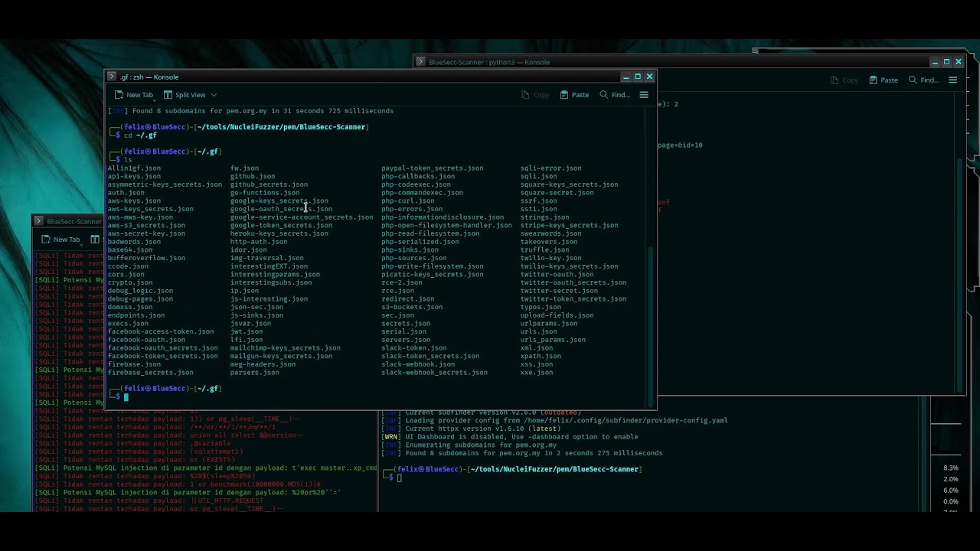Open hamburger menu in python3 Konsole window
980x551 pixels.
coord(953,80)
